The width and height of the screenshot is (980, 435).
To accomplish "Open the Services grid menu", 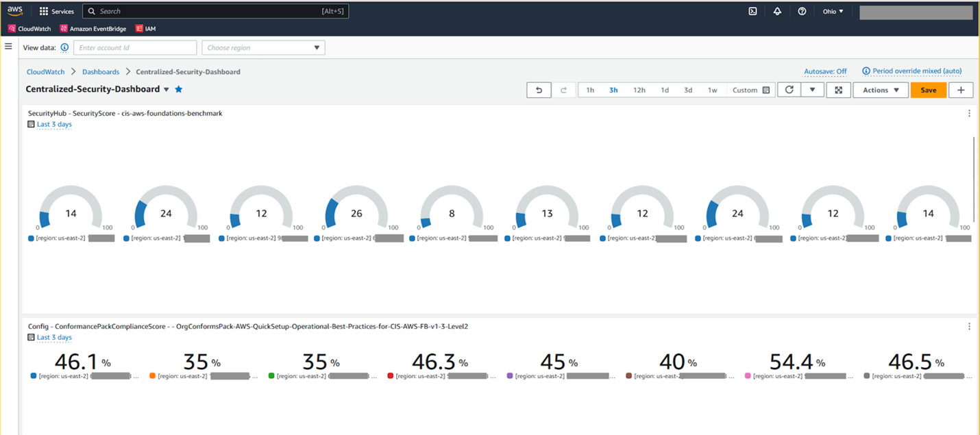I will 56,11.
